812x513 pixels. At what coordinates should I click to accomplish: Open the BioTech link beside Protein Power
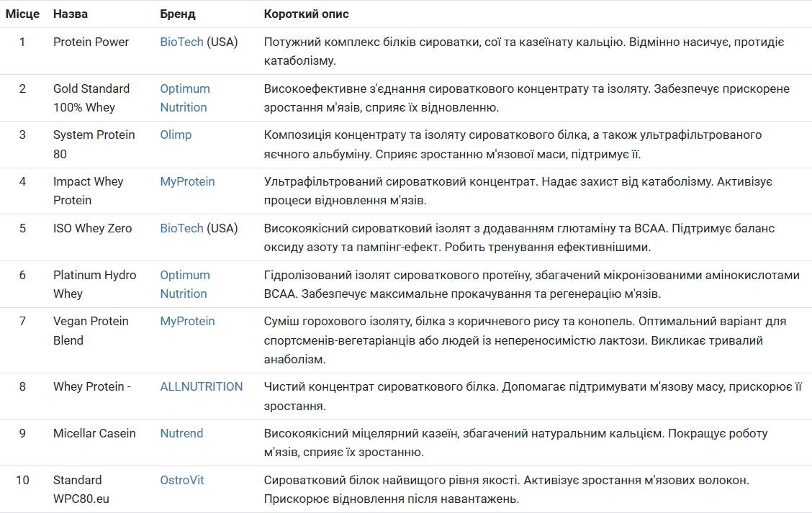click(181, 42)
